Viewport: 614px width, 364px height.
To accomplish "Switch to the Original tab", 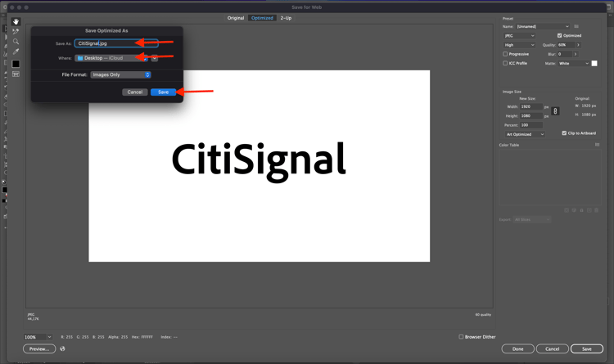I will pyautogui.click(x=236, y=18).
